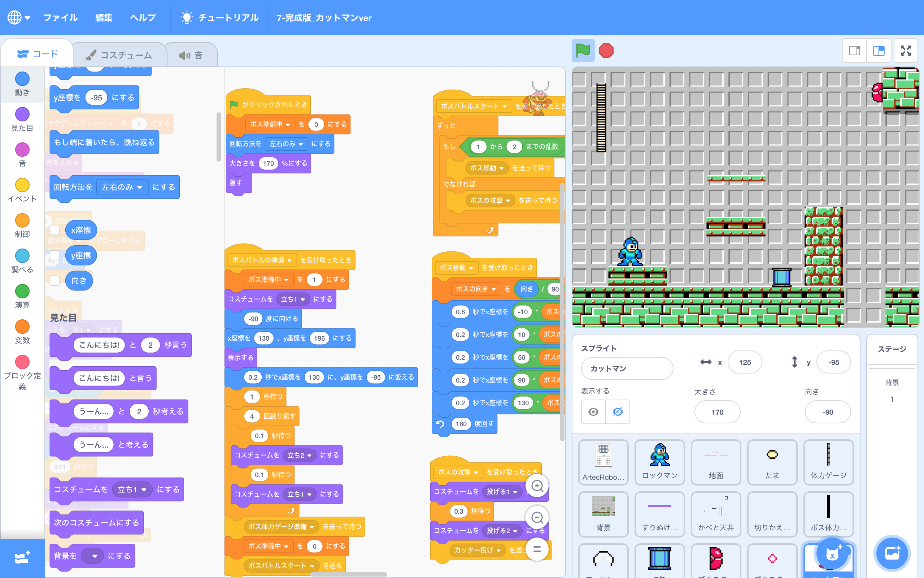This screenshot has height=578, width=924.
Task: Check the 向き reporter checkbox
Action: tap(55, 280)
